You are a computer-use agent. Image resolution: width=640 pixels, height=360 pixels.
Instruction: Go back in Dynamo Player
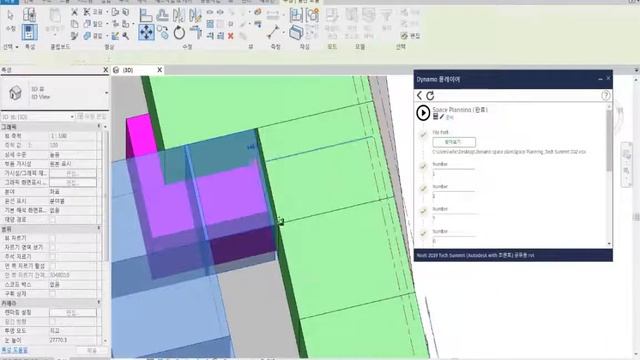point(420,96)
